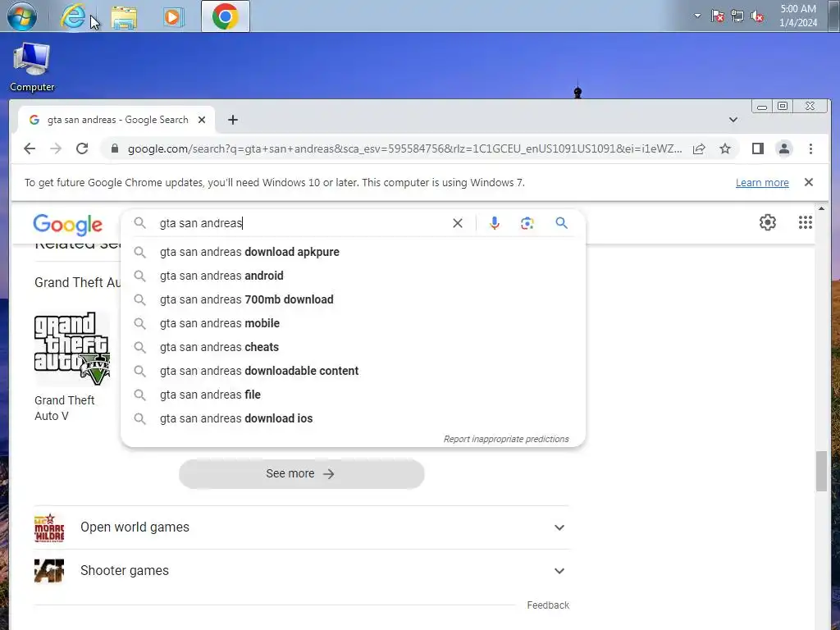The width and height of the screenshot is (840, 630).
Task: Choose suggestion 'gta san andreas android'
Action: click(353, 276)
